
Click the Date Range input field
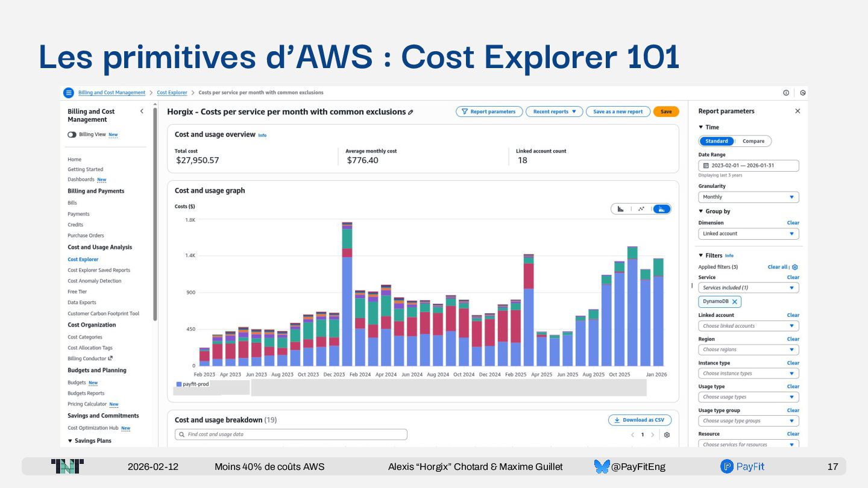click(x=749, y=166)
